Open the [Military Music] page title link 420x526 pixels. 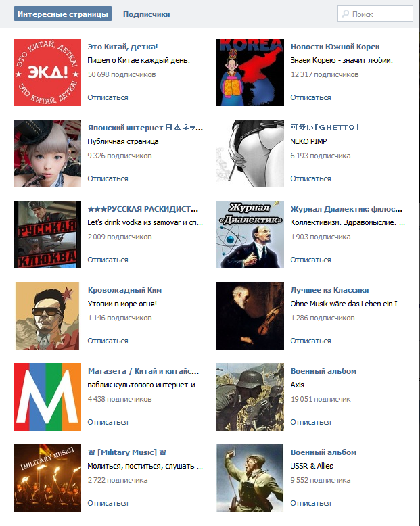pos(127,452)
